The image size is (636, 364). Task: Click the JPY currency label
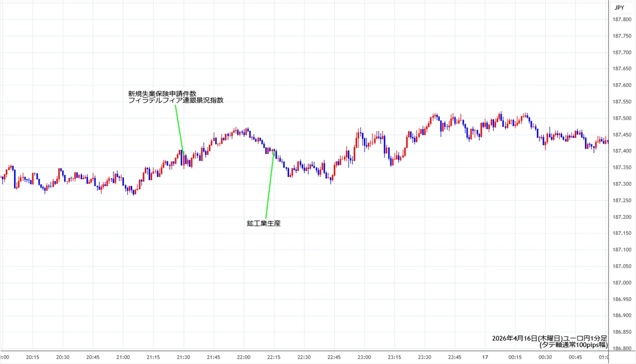[x=619, y=8]
